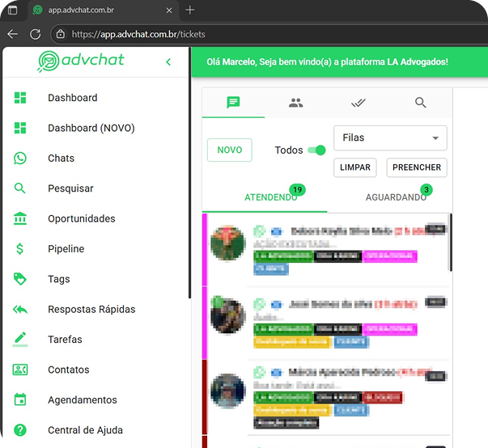This screenshot has width=488, height=448.
Task: Collapse the sidebar with the chevron arrow
Action: (168, 62)
